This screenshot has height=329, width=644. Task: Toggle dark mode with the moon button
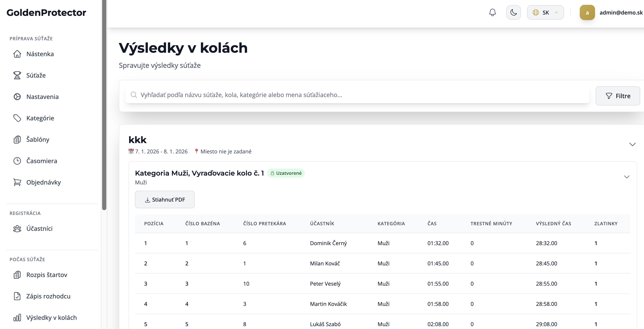[513, 12]
